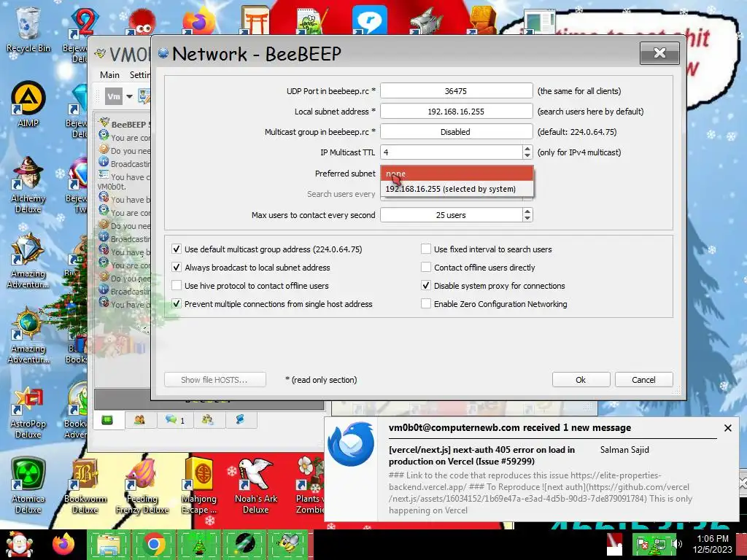Click the BeeBEEP bee taskbar icon
This screenshot has width=747, height=560.
(x=289, y=545)
